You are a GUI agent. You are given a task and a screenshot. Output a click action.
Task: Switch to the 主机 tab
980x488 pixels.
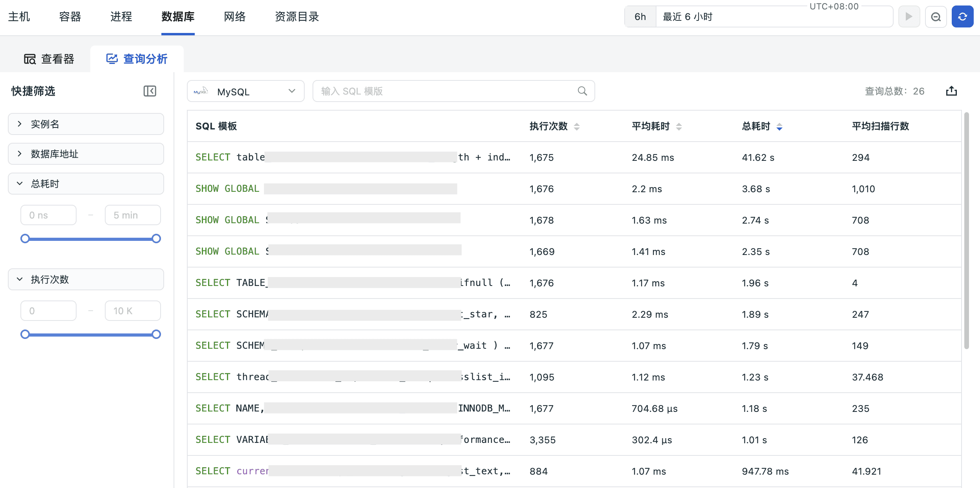click(19, 16)
